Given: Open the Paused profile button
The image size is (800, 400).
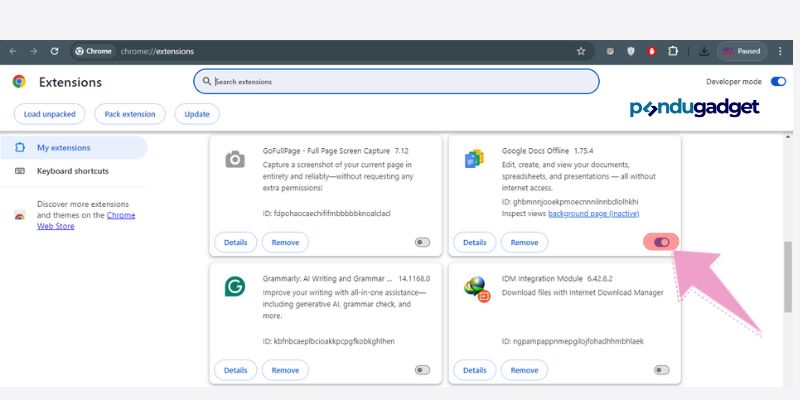Looking at the screenshot, I should pos(742,52).
